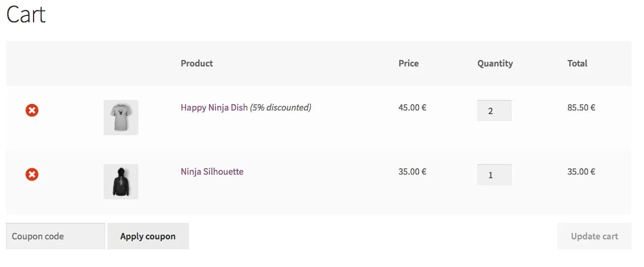Viewport: 644px width, 267px height.
Task: Open the Happy Ninja Dish product link
Action: tap(214, 108)
